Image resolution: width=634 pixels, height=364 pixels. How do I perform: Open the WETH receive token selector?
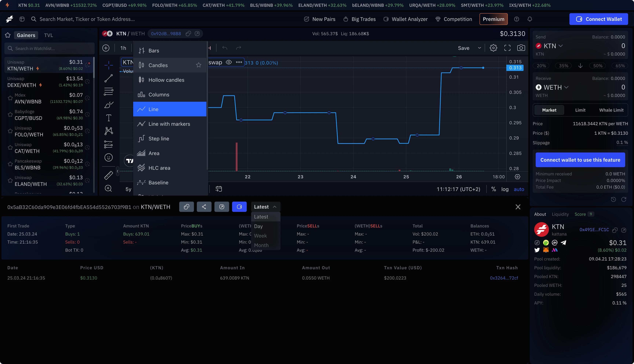[x=552, y=87]
